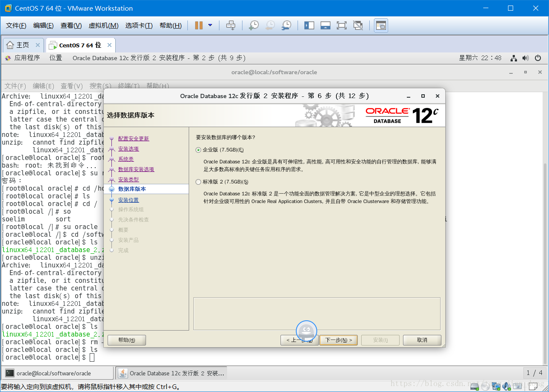Open the power options dropdown arrow
This screenshot has width=549, height=392.
(x=210, y=26)
